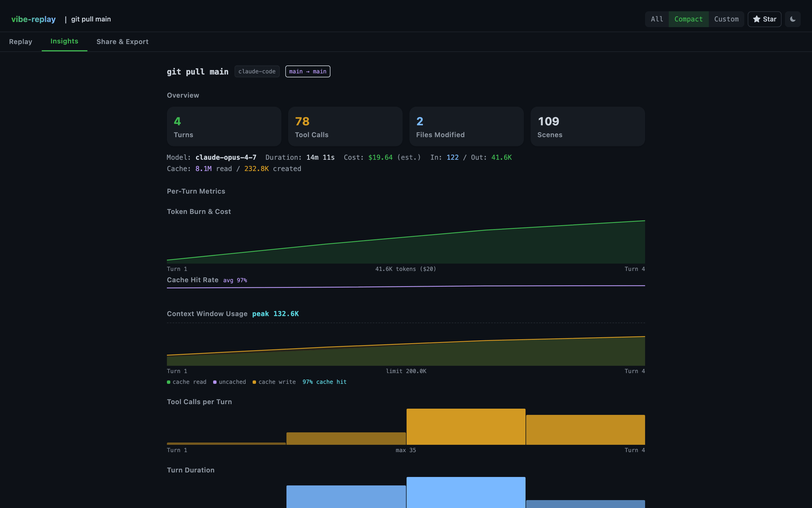Click the 109 Scenes card
Image resolution: width=812 pixels, height=508 pixels.
588,126
